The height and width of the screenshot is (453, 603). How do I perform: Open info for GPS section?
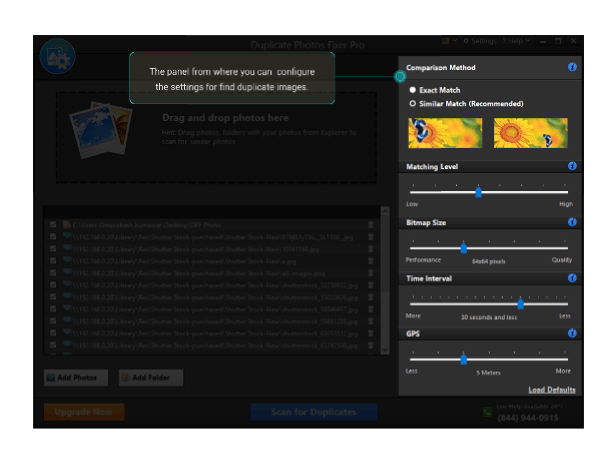pos(572,333)
